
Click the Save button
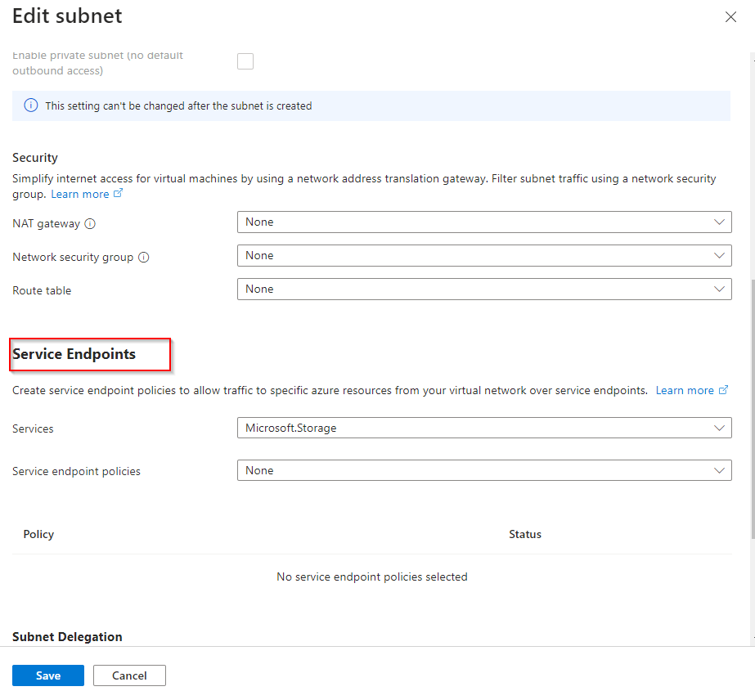click(x=48, y=675)
